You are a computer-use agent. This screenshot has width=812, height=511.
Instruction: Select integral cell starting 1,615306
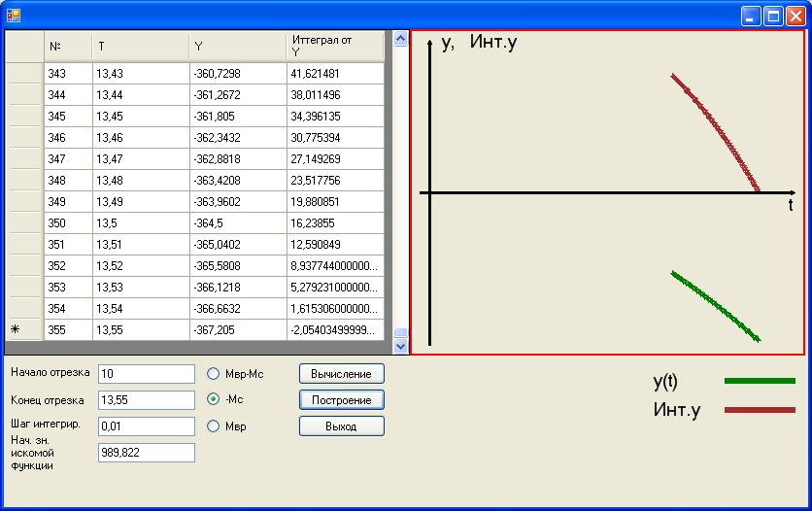coord(335,309)
